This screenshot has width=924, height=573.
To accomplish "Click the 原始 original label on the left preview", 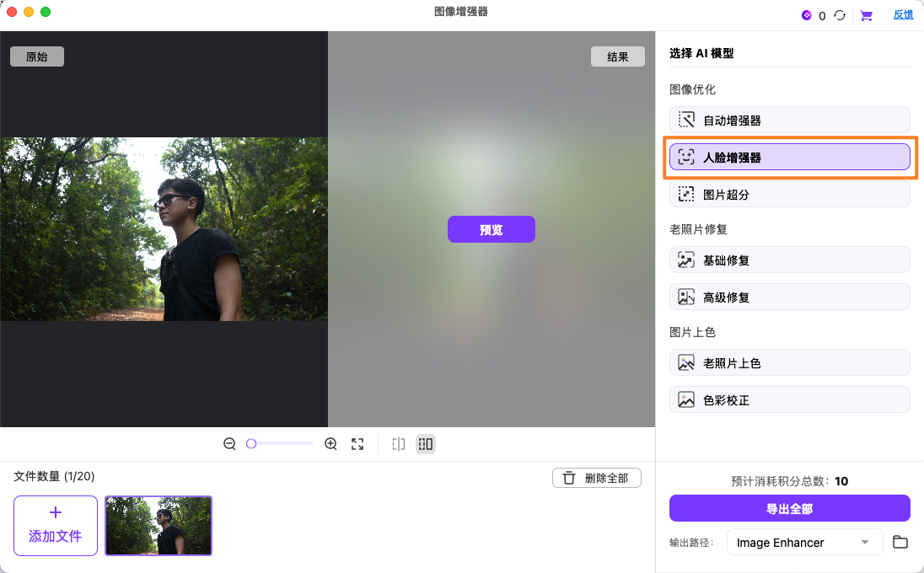I will click(x=36, y=56).
